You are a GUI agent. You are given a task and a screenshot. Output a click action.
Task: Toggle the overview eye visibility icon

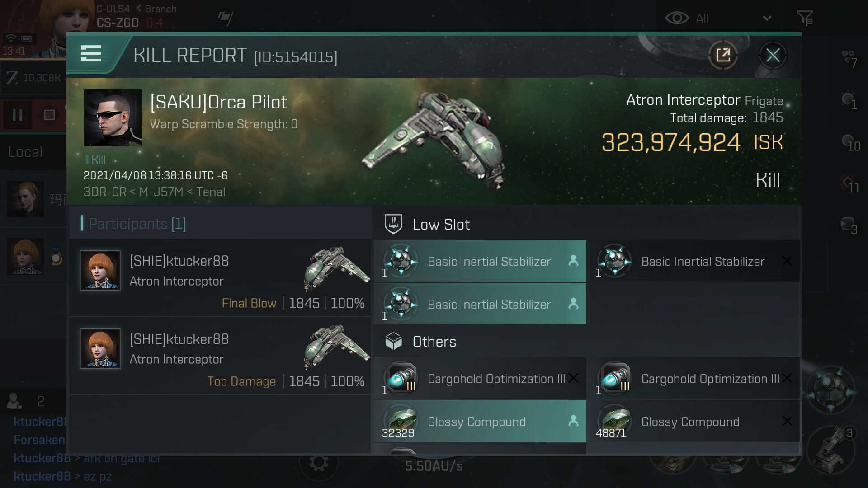coord(677,18)
